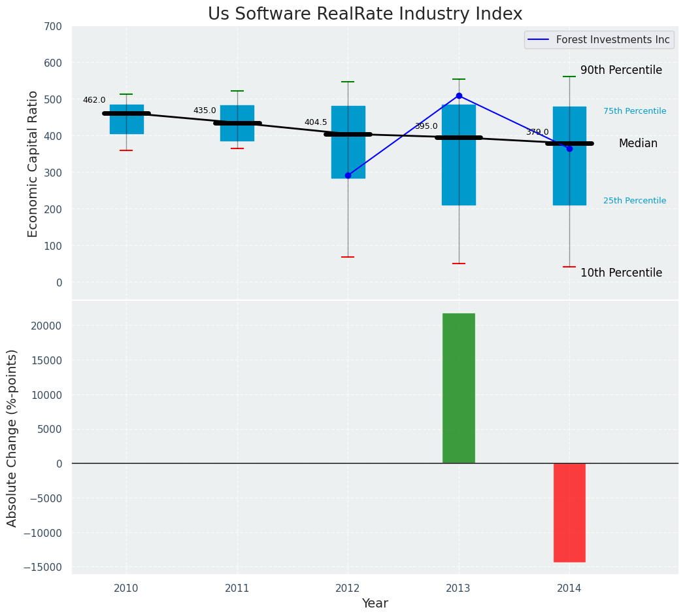Click the 'Absolute Change (%-points)' axis label

[12, 439]
